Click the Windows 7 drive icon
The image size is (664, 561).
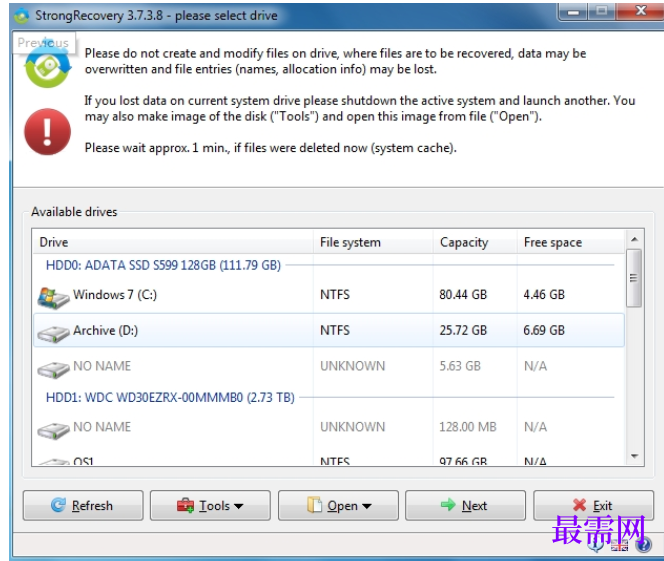[53, 298]
